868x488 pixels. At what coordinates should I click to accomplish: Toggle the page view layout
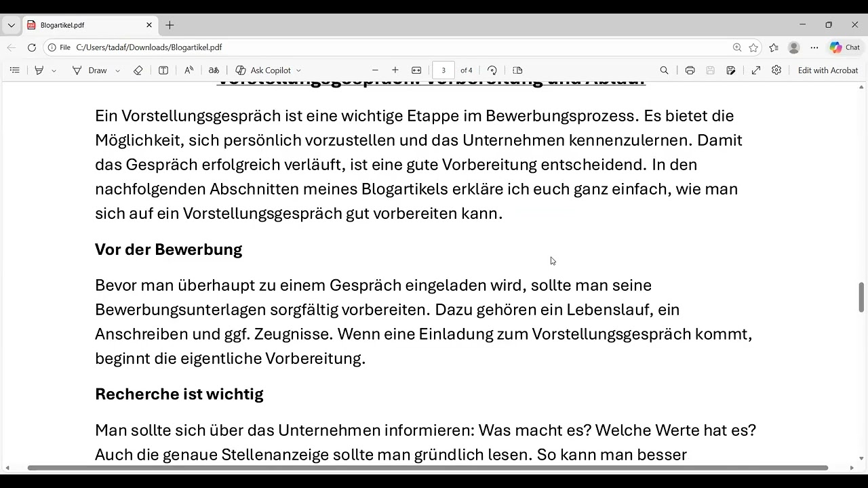tap(517, 70)
